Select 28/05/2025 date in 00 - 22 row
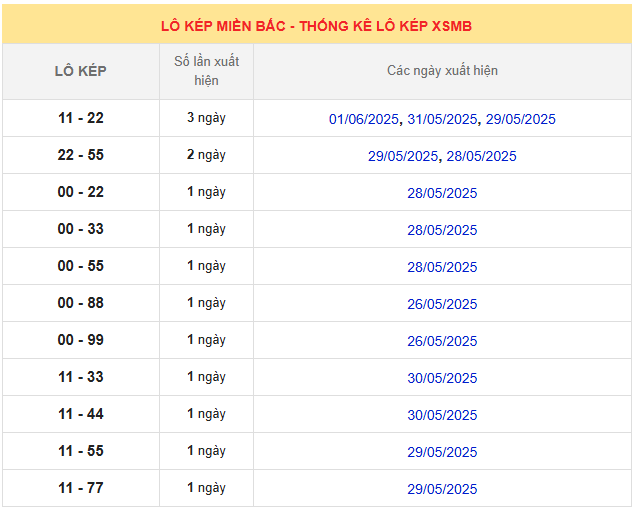The width and height of the screenshot is (644, 511). click(442, 193)
